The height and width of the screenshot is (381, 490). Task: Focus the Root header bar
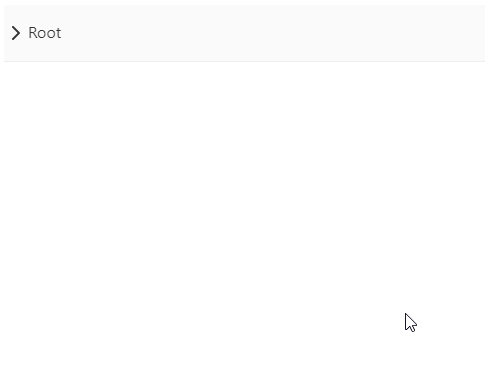click(x=244, y=33)
